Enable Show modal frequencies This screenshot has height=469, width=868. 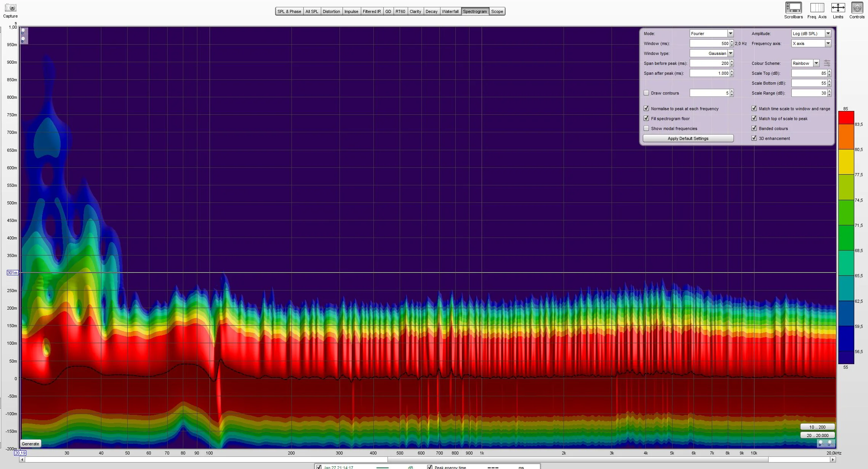click(x=646, y=128)
